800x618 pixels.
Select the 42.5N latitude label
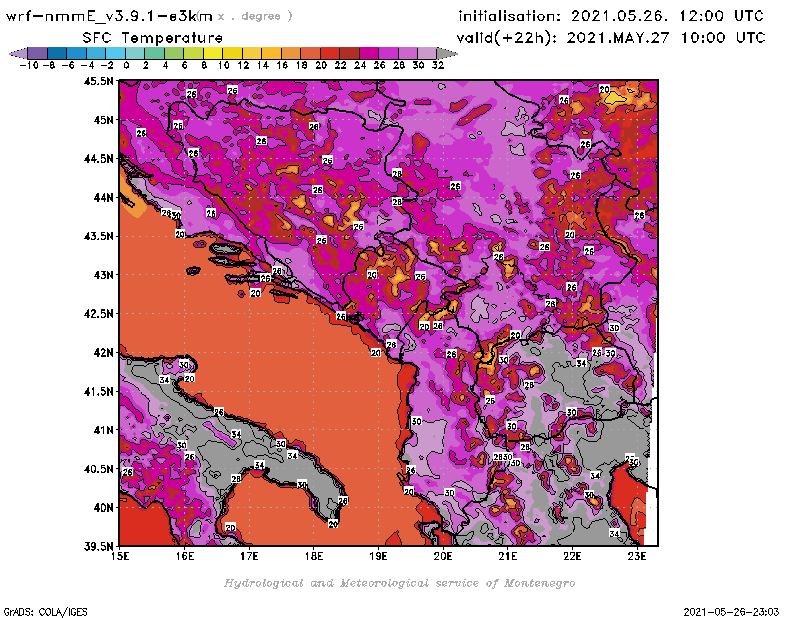coord(98,314)
